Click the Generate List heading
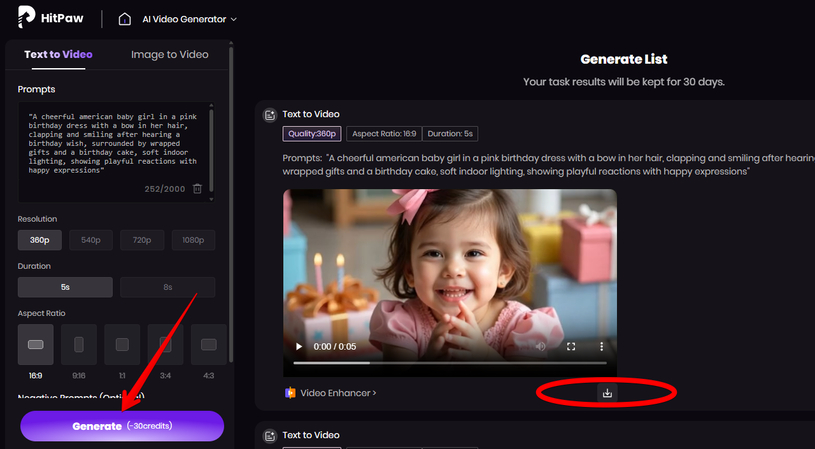Image resolution: width=815 pixels, height=449 pixels. [624, 59]
